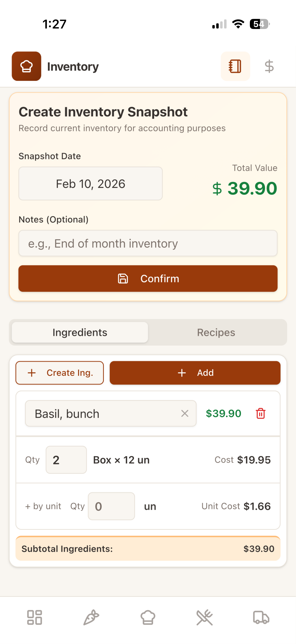Open the chef hat icon in bottom bar

pyautogui.click(x=148, y=617)
